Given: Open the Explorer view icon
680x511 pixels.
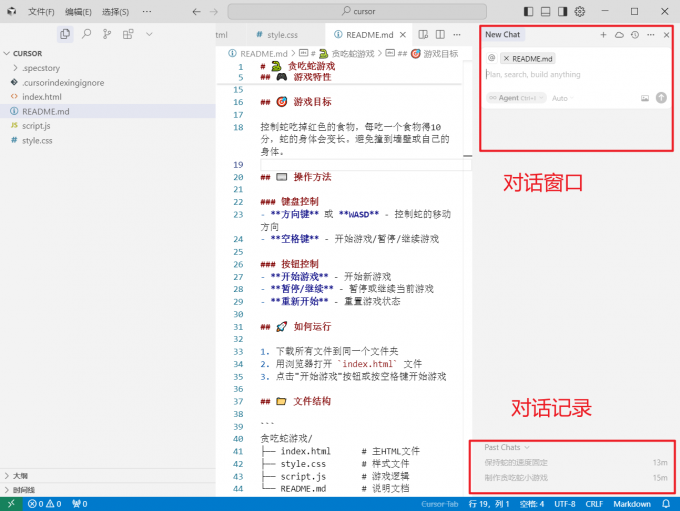Looking at the screenshot, I should click(x=65, y=34).
